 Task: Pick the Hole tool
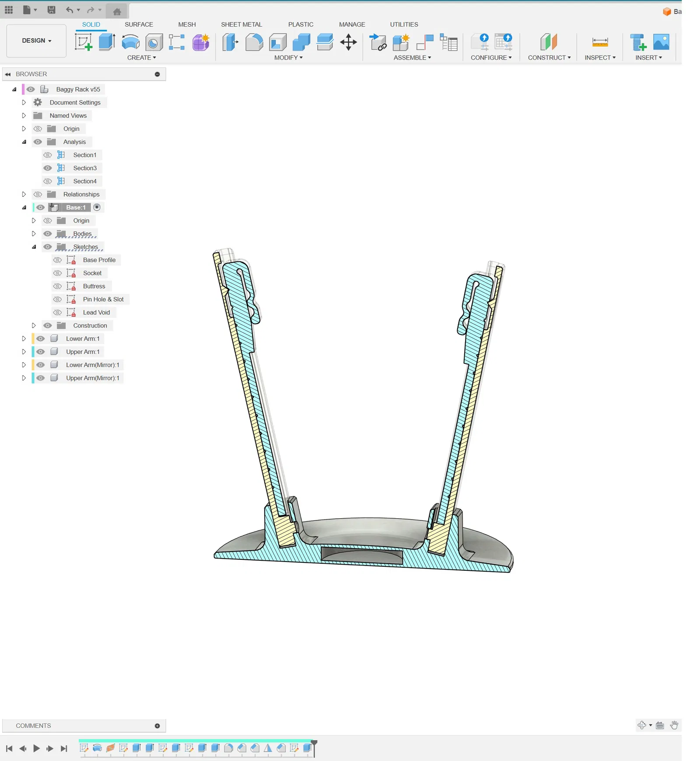[154, 42]
